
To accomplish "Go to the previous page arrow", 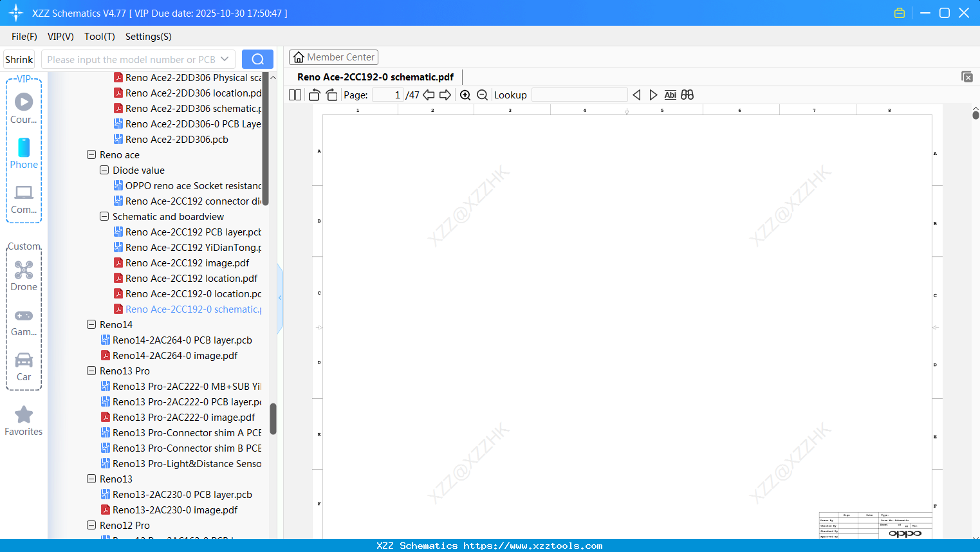I will click(x=429, y=95).
